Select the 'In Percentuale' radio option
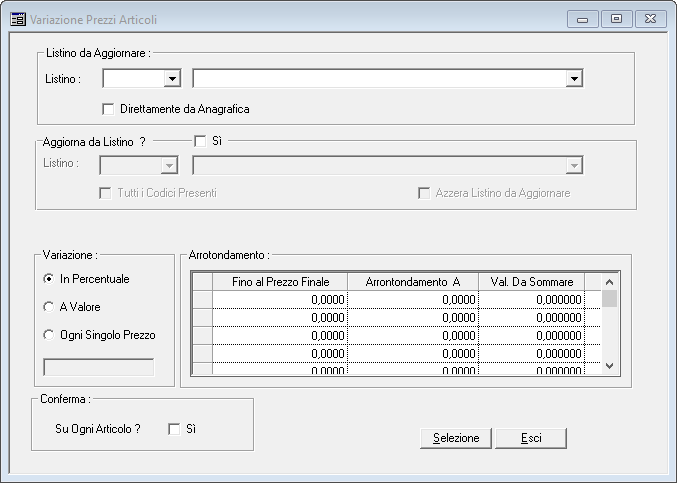 (x=48, y=279)
